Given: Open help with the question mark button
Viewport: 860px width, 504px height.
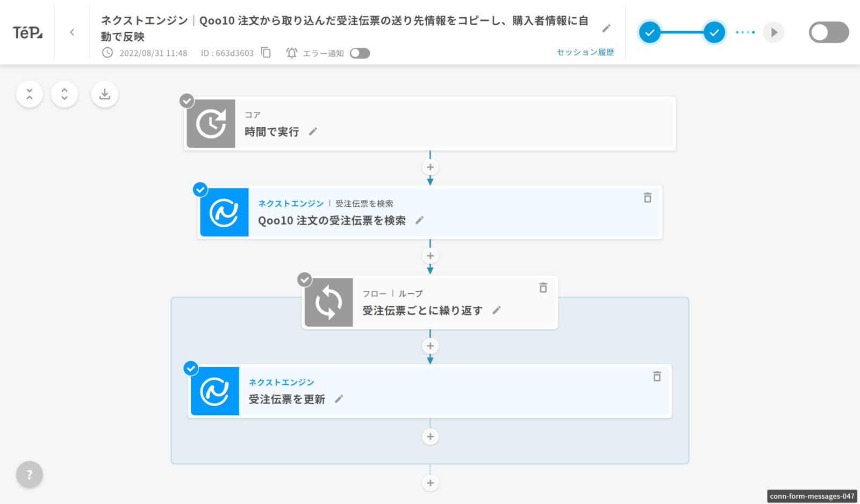Looking at the screenshot, I should click(x=30, y=474).
